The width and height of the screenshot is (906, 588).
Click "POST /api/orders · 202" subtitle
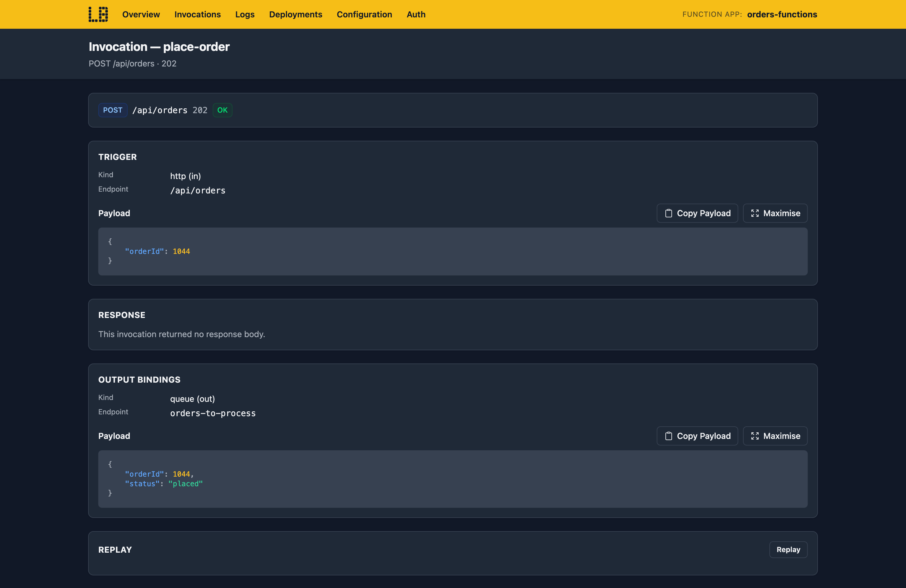pos(132,63)
